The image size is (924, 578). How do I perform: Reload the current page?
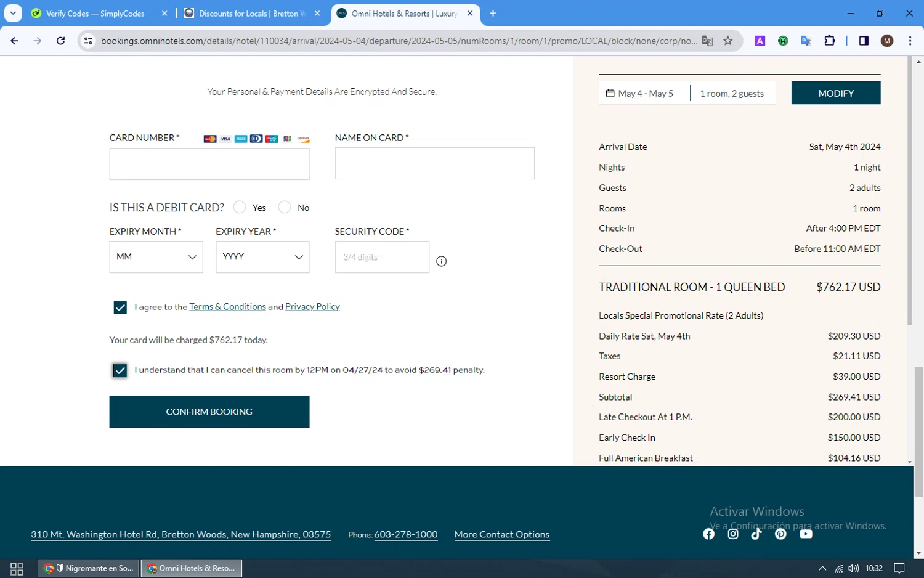(60, 41)
